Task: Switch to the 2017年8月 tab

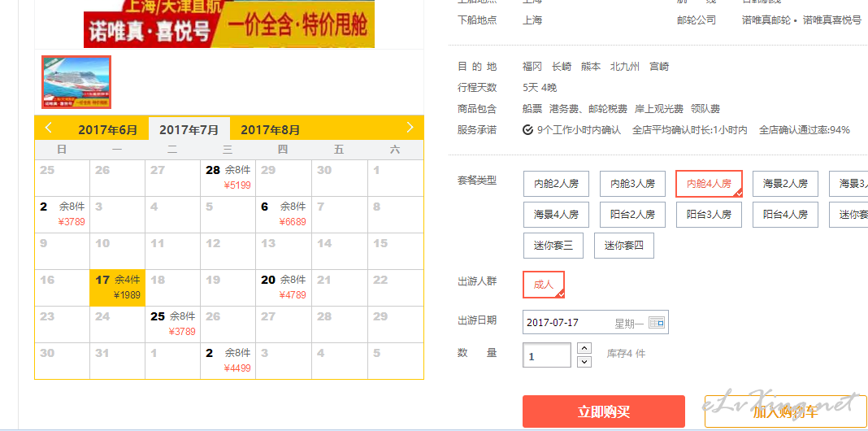Action: coord(270,130)
